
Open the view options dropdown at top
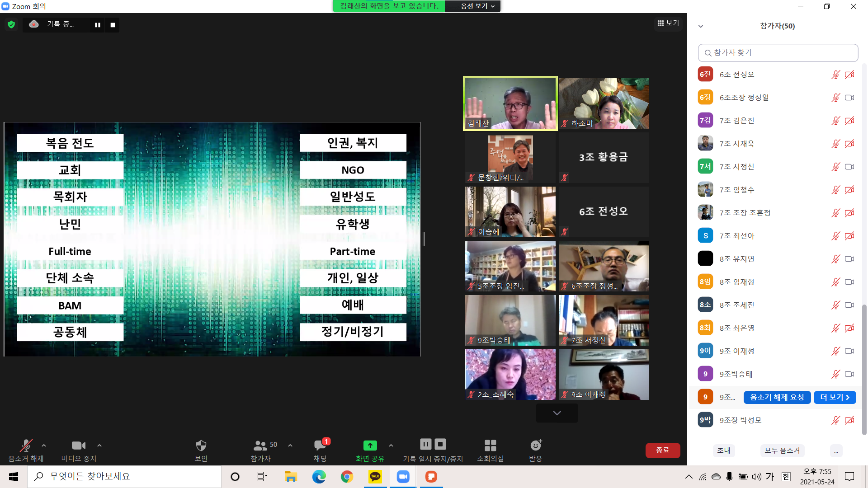(477, 6)
